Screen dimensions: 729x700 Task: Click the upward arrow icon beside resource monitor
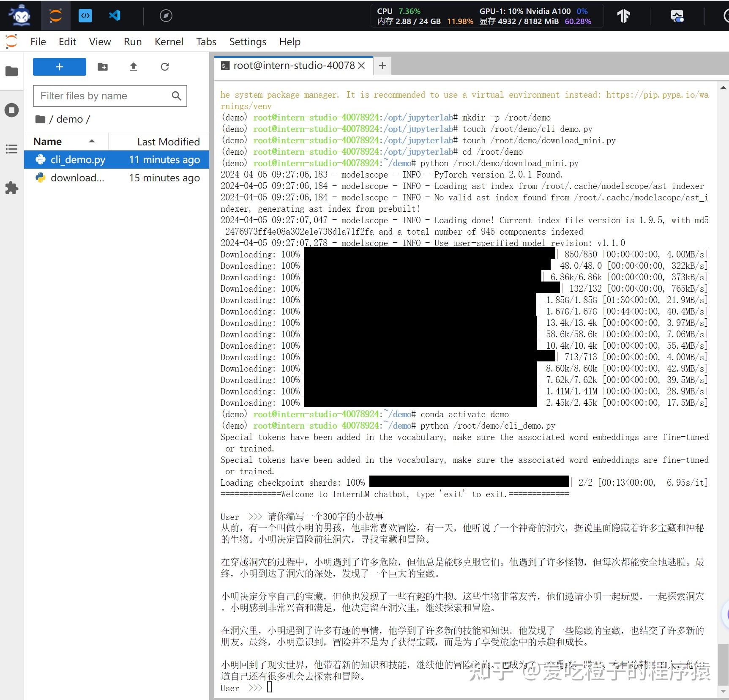[623, 16]
